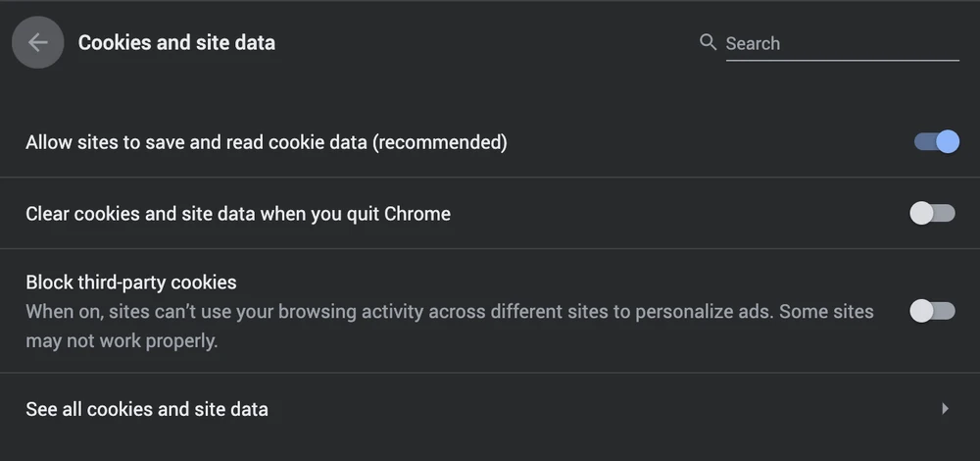Click the Clear cookies and site data label
The width and height of the screenshot is (980, 461).
238,213
